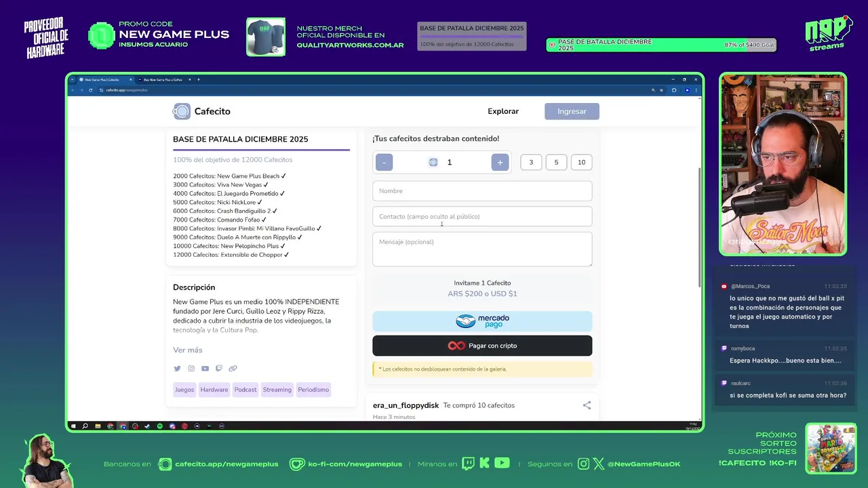Screen dimensions: 868x488
Task: Open a new browser tab
Action: pyautogui.click(x=199, y=79)
